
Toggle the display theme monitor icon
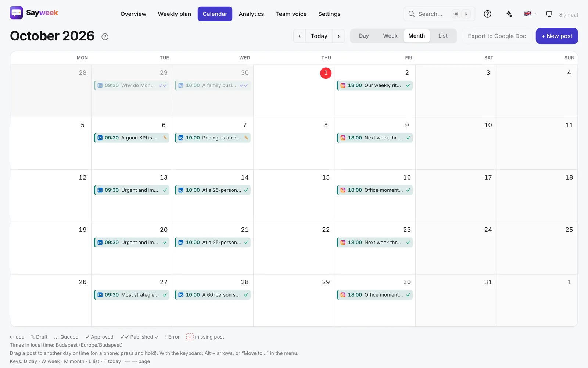click(x=549, y=14)
